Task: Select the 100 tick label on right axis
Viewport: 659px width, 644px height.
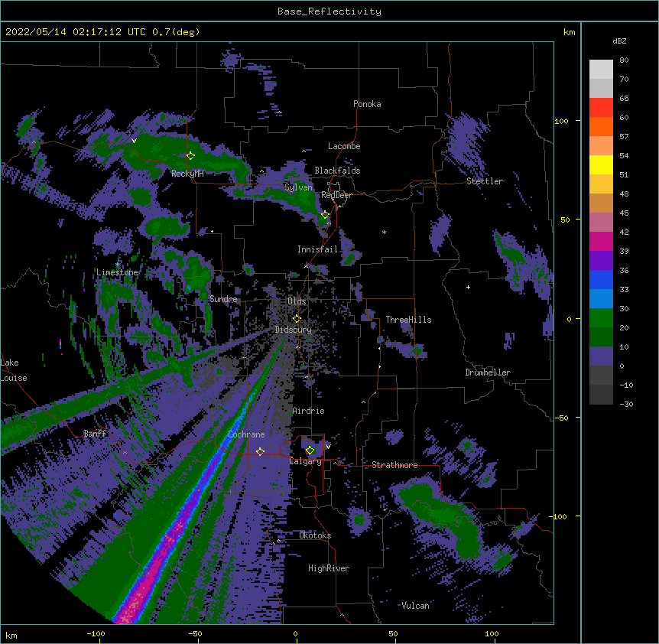Action: pyautogui.click(x=561, y=121)
